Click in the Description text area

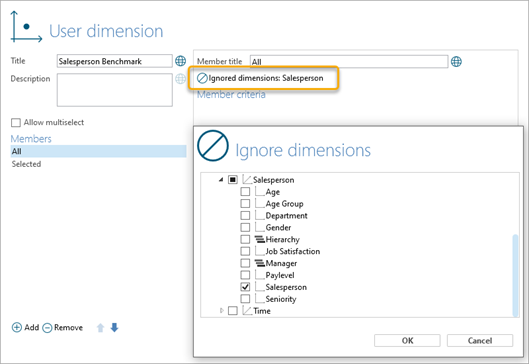(x=114, y=90)
